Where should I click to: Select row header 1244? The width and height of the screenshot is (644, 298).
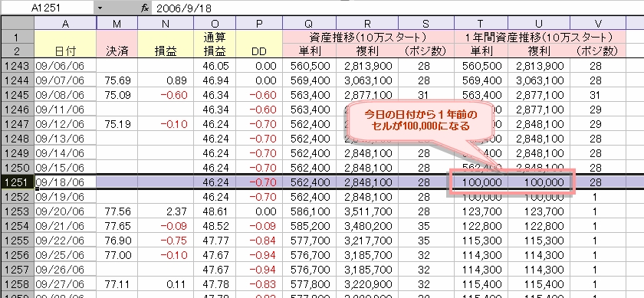[x=17, y=80]
